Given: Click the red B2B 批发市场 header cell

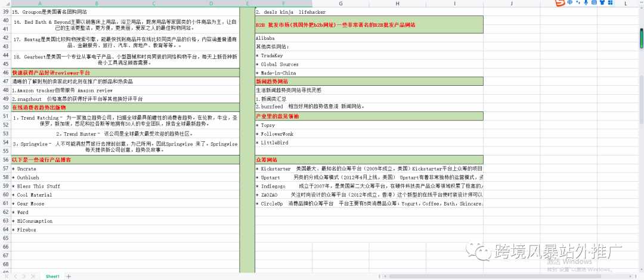Looking at the screenshot, I should point(369,24).
